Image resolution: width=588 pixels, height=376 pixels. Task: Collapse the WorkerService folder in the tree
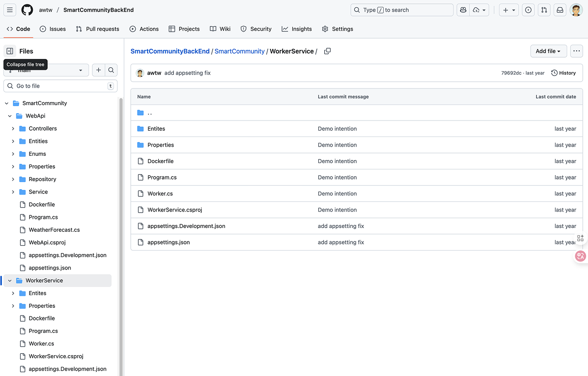point(9,280)
